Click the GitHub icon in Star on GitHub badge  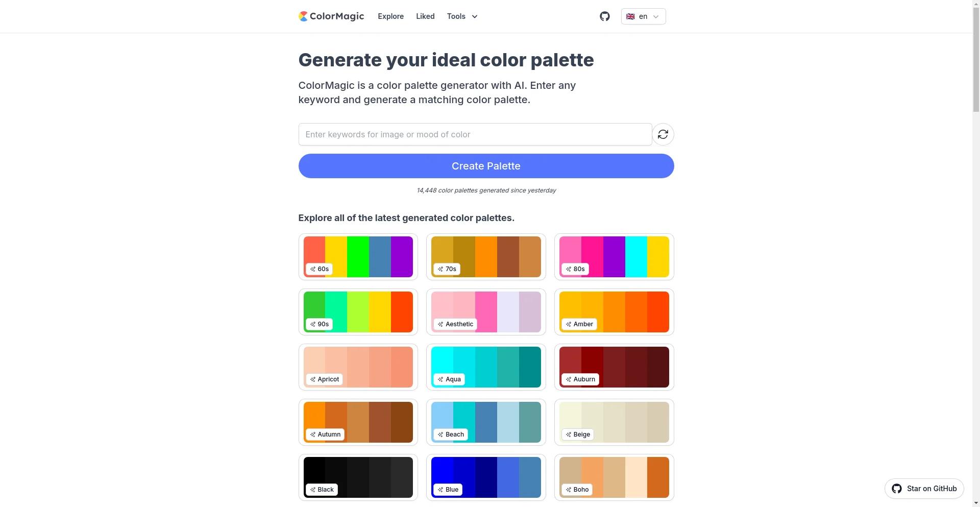(896, 489)
